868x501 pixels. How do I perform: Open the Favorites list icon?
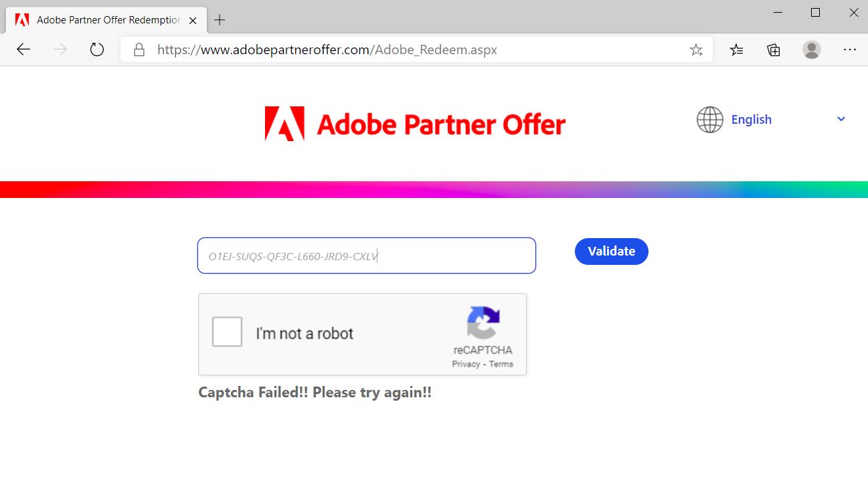[x=736, y=49]
